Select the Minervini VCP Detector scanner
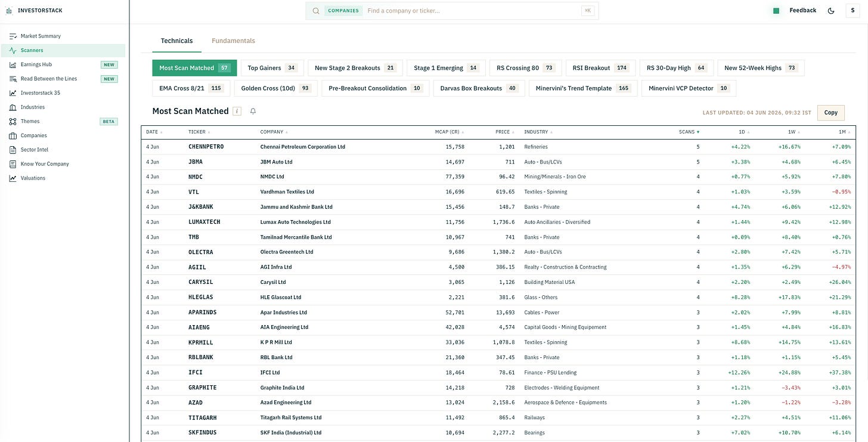868x442 pixels. pos(689,88)
